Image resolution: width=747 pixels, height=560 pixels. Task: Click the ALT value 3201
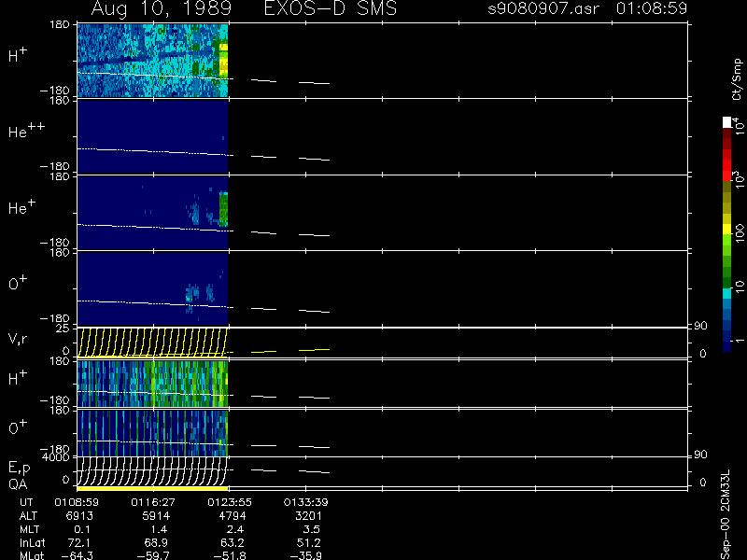tap(308, 516)
